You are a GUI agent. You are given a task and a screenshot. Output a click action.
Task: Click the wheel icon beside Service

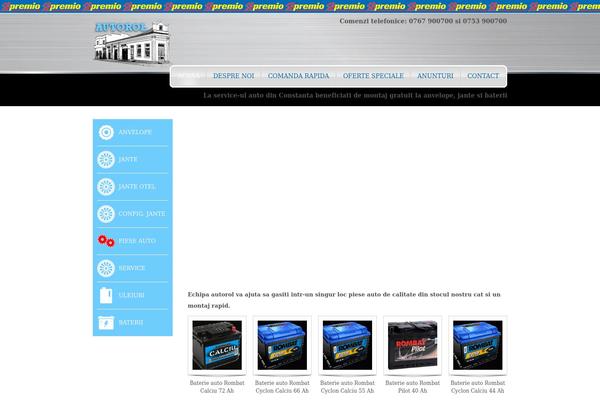(x=106, y=268)
